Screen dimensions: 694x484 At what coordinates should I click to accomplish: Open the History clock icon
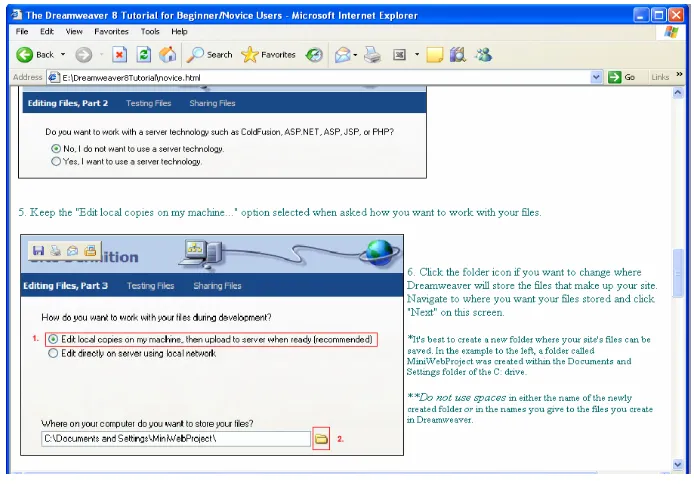click(314, 55)
